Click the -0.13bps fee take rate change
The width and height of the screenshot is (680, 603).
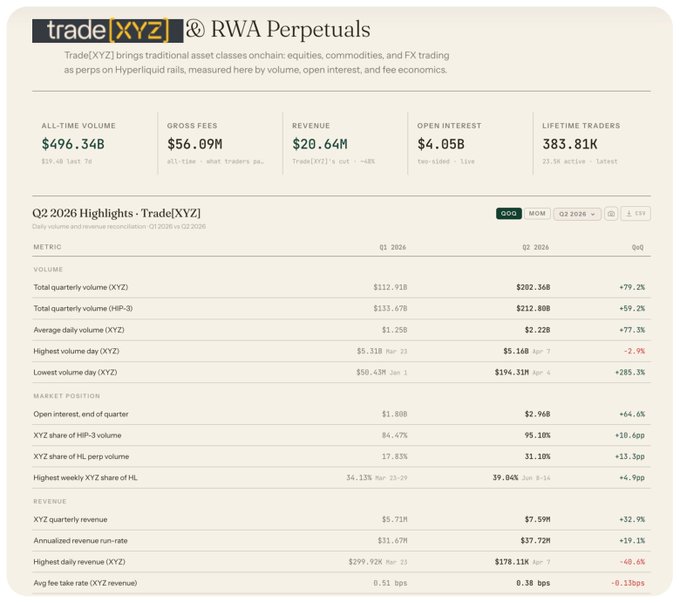click(x=628, y=583)
